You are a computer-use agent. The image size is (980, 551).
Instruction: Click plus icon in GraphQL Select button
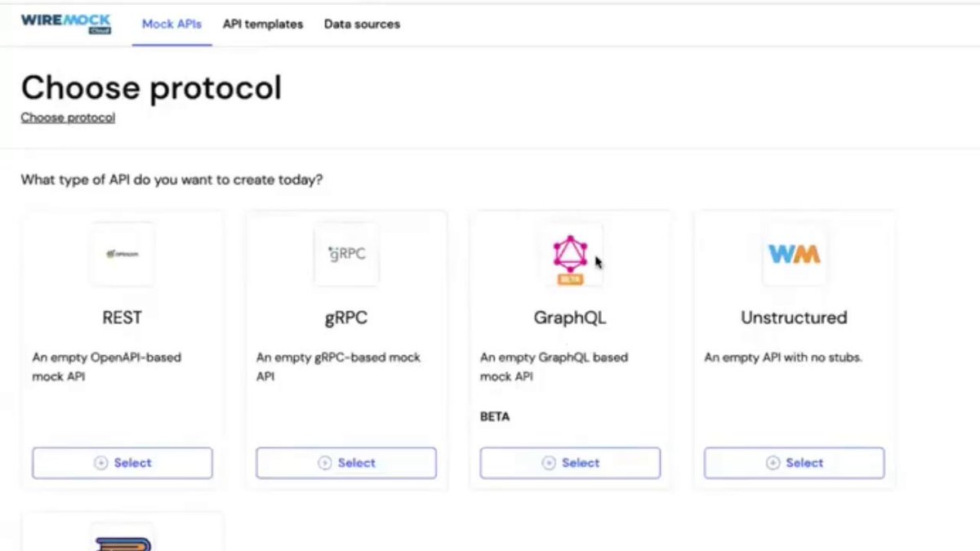tap(549, 463)
